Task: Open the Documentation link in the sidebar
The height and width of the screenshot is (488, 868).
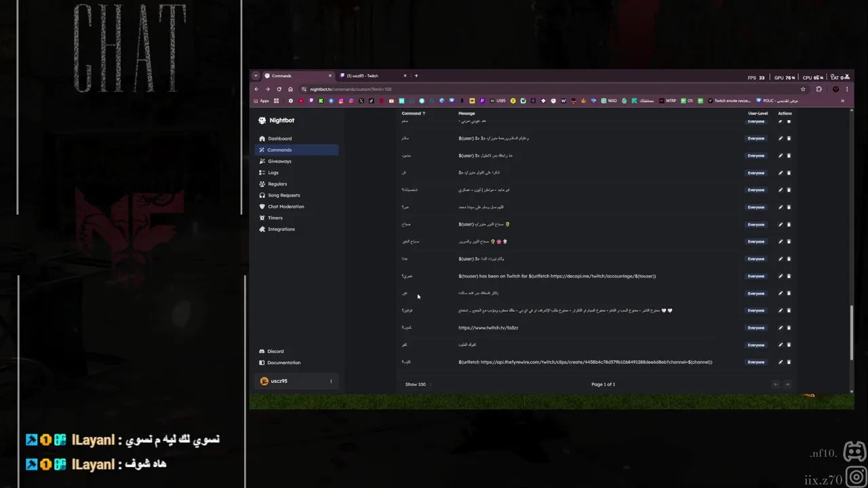Action: [x=279, y=363]
